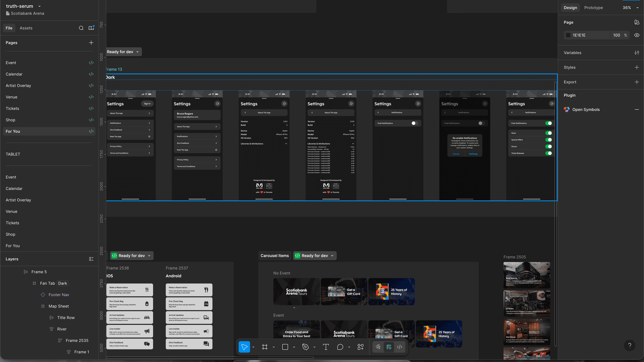
Task: Open the Actions components tool
Action: (360, 347)
